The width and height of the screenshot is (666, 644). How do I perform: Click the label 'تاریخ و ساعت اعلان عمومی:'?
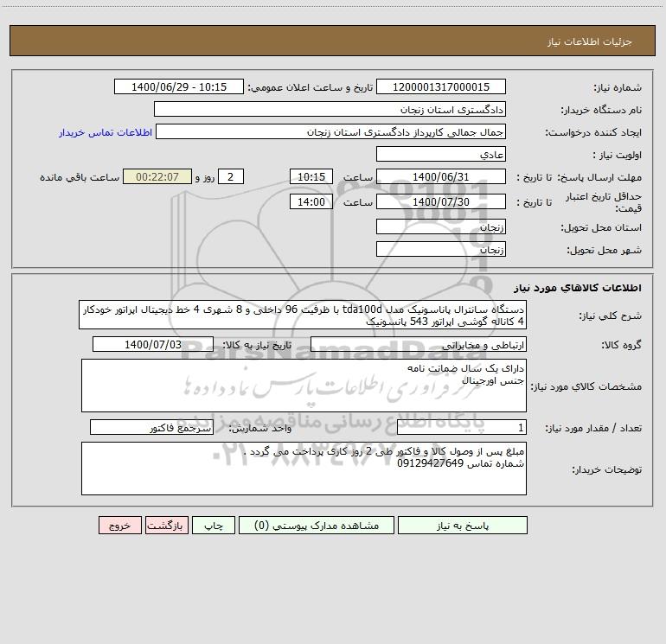coord(310,87)
